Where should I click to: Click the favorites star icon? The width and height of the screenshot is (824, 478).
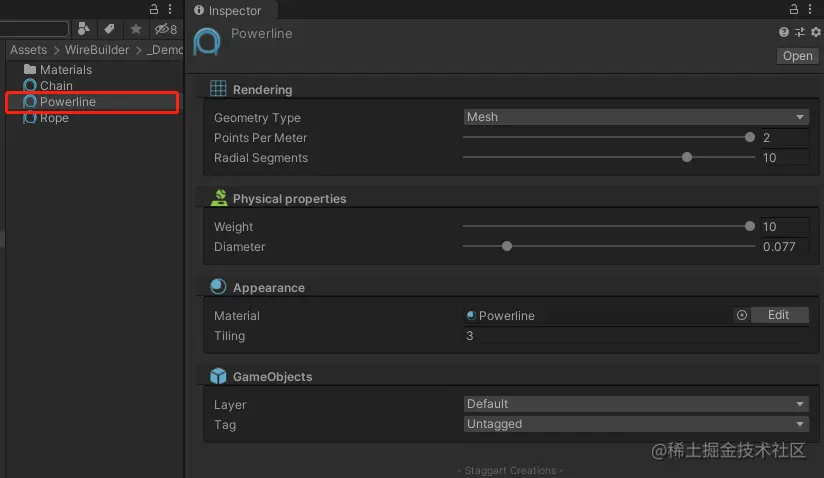(x=136, y=29)
